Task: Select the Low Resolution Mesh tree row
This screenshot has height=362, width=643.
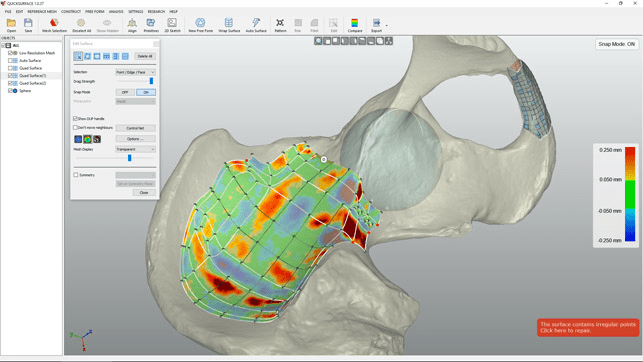Action: (31, 53)
